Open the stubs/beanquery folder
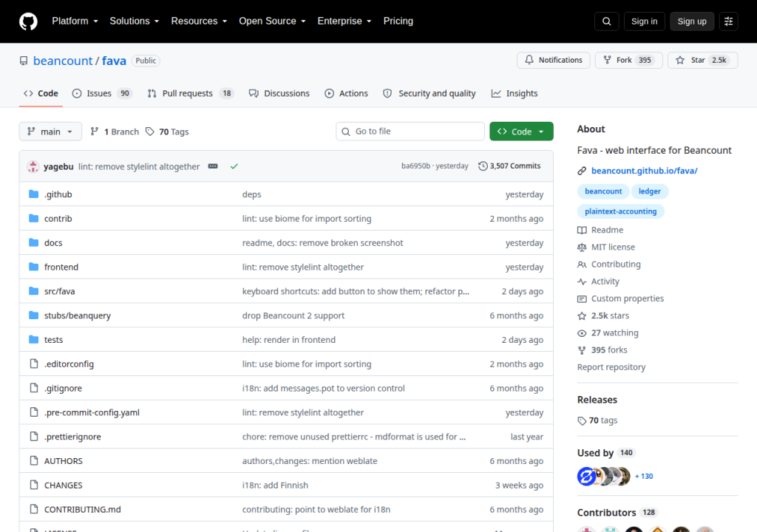Screen dimensions: 757x532 click(x=77, y=316)
